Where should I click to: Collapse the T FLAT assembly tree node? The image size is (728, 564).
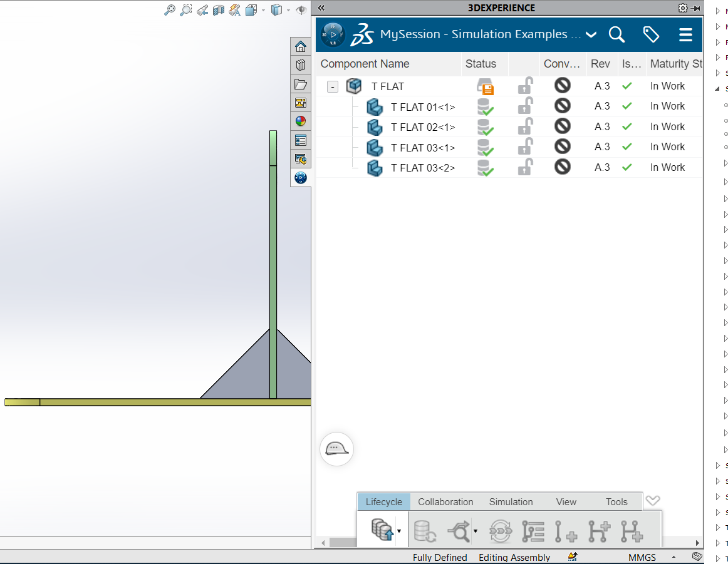333,87
